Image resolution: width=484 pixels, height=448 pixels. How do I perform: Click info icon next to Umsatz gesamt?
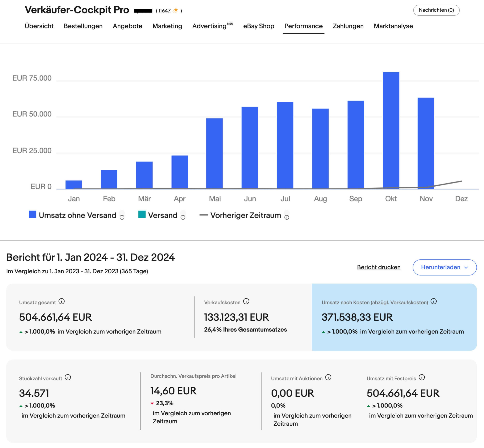(62, 301)
